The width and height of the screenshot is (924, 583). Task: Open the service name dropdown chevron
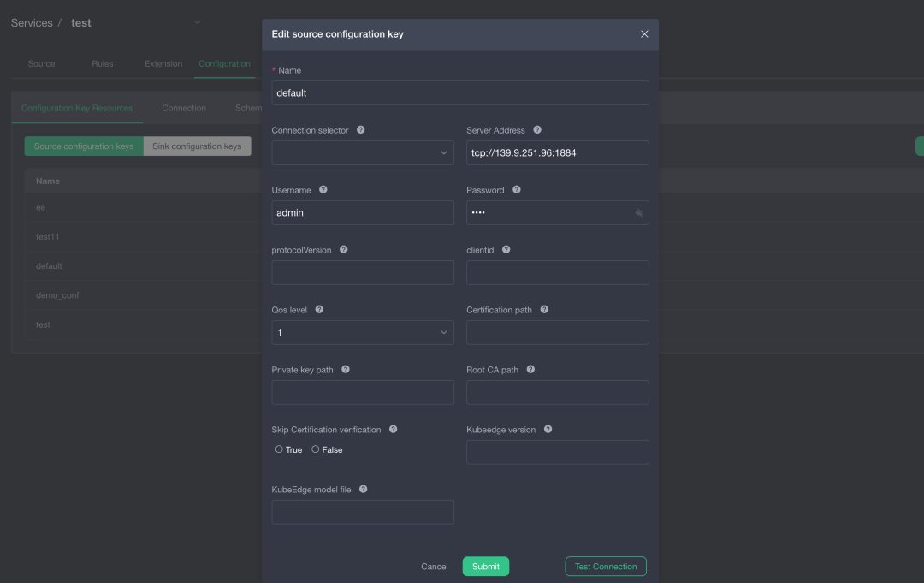coord(198,23)
